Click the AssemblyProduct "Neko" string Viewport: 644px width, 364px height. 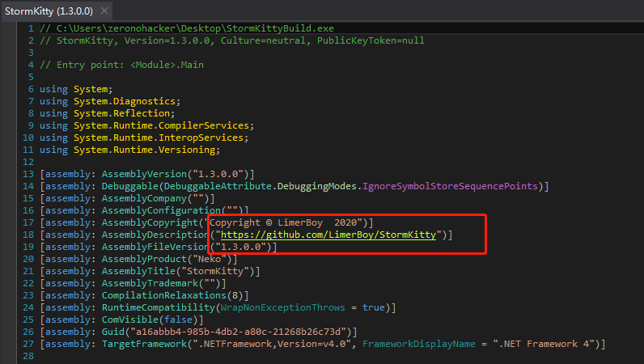pos(210,259)
